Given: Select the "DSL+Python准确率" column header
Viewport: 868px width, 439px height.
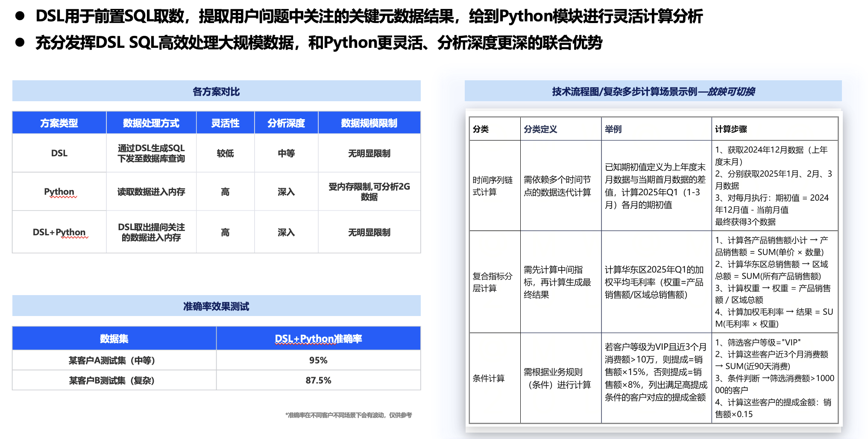Looking at the screenshot, I should (x=318, y=338).
